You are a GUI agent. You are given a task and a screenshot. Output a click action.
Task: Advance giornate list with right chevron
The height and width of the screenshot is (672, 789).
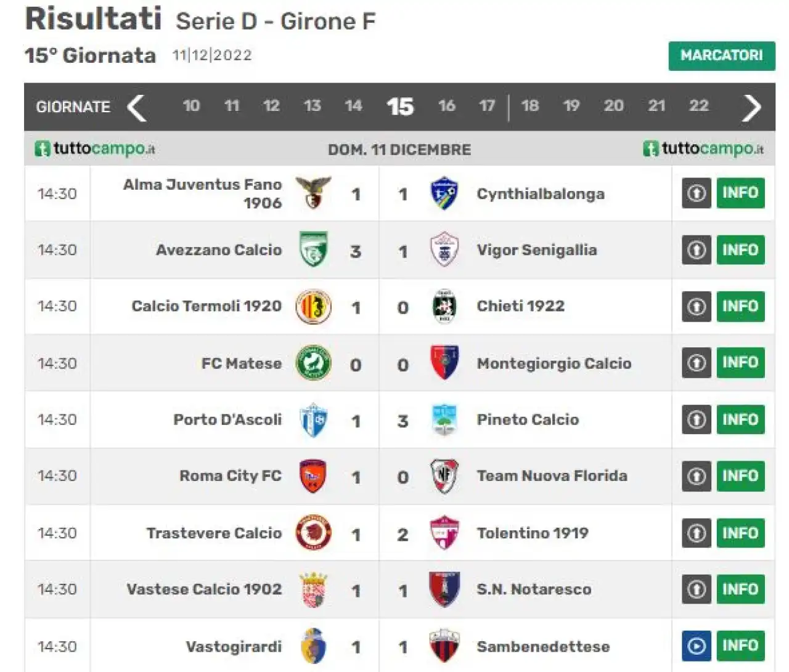click(x=751, y=108)
